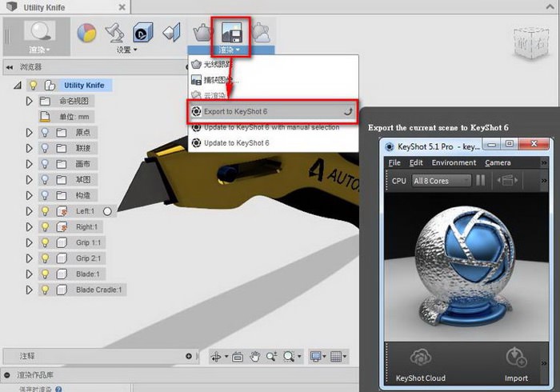Open File menu in KeyShot window

coord(394,162)
